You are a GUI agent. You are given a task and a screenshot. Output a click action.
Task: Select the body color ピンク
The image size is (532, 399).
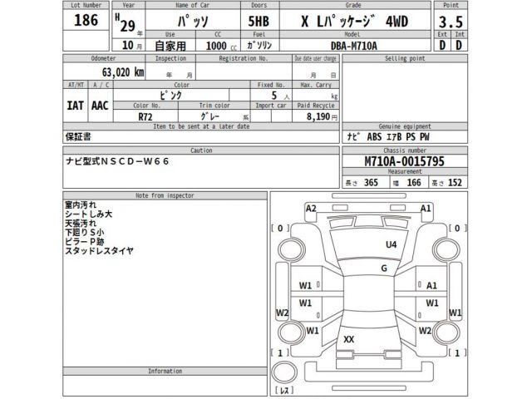170,96
